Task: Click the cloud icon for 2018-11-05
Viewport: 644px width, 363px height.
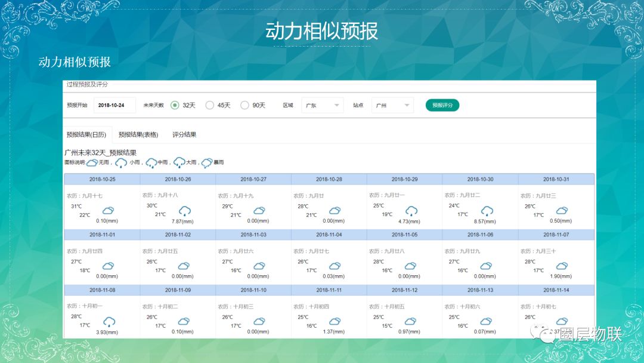Action: [x=411, y=266]
